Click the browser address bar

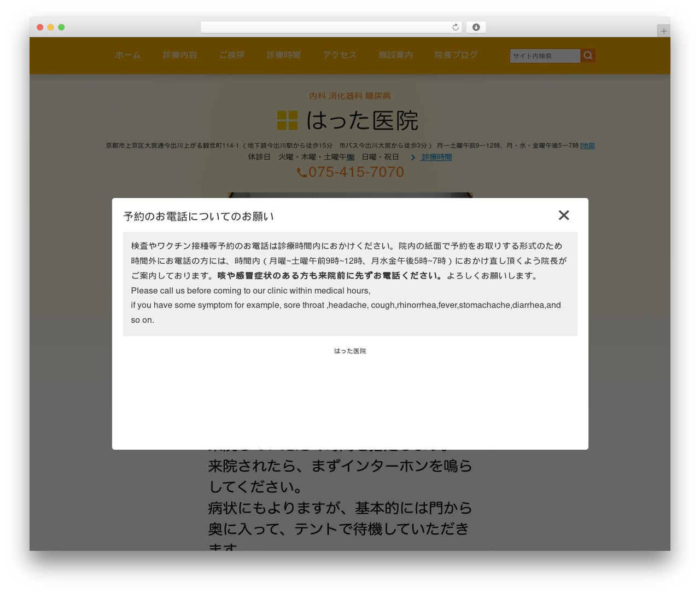[x=331, y=27]
